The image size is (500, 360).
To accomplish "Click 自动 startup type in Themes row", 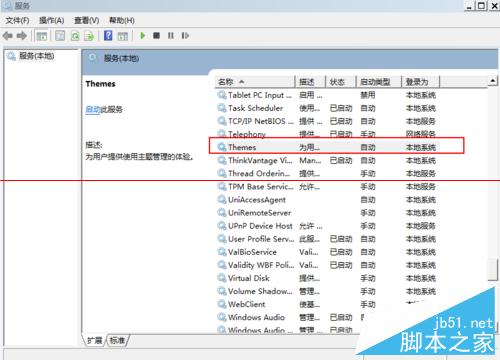I will point(368,147).
